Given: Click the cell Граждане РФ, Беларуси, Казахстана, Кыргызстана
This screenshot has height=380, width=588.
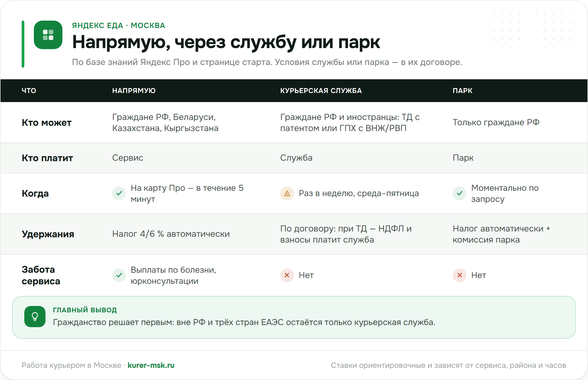Looking at the screenshot, I should click(165, 123).
